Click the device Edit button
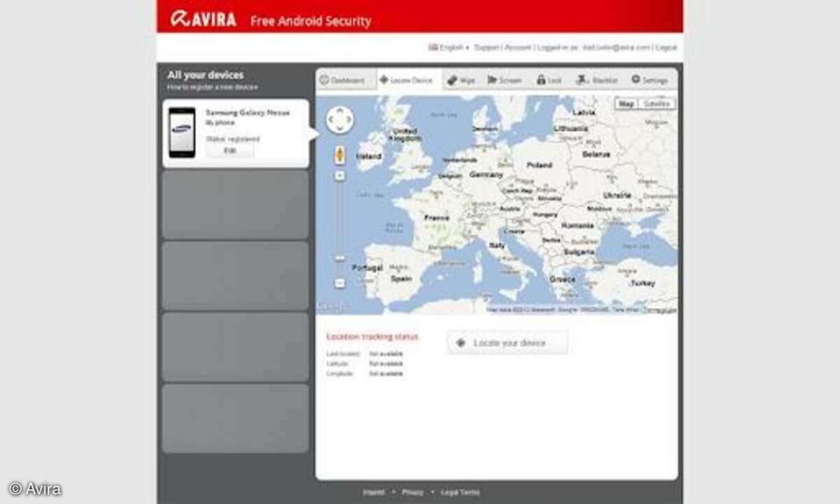Screen dimensions: 840x504 [x=230, y=150]
